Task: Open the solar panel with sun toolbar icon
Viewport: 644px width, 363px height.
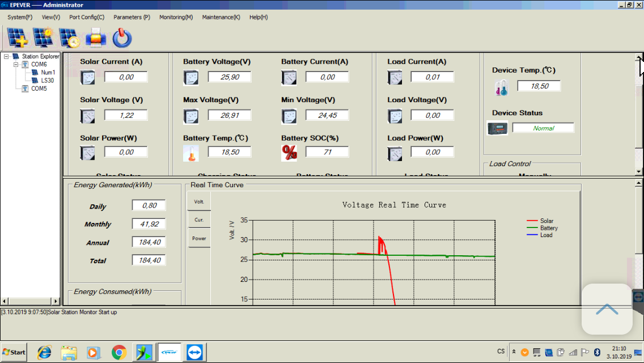Action: (x=43, y=37)
